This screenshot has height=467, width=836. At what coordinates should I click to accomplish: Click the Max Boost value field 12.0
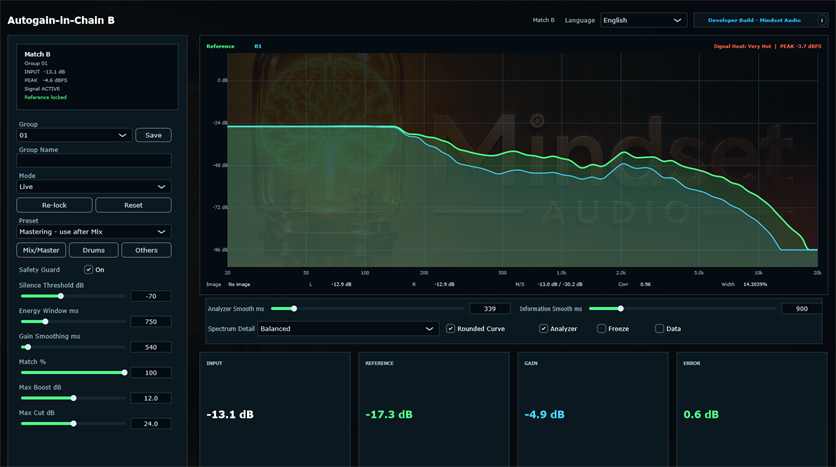(x=151, y=398)
